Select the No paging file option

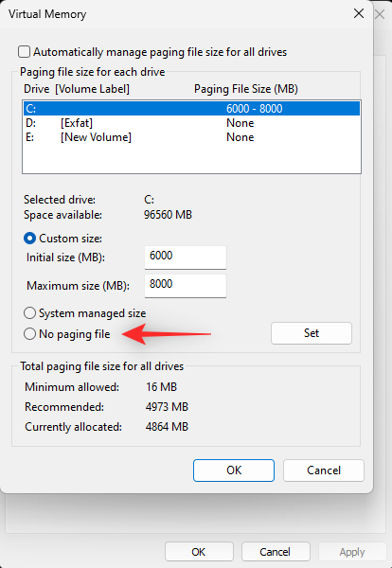[x=29, y=333]
